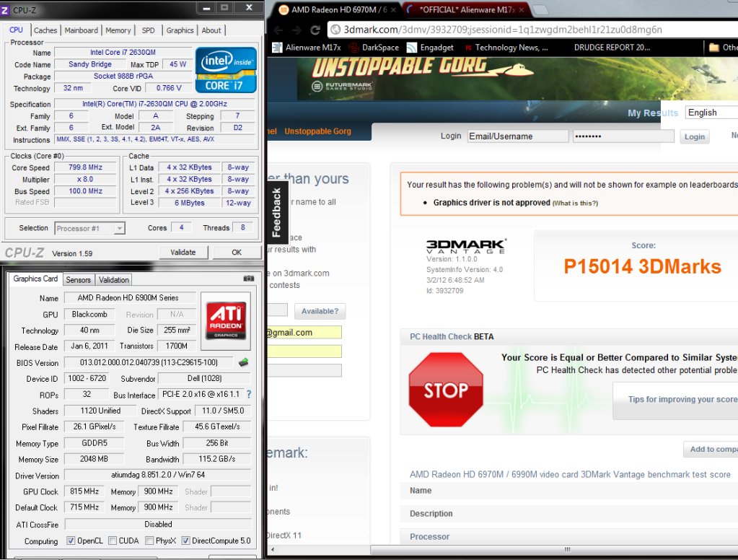Click the password field
Viewport: 738px width, 560px height.
623,136
